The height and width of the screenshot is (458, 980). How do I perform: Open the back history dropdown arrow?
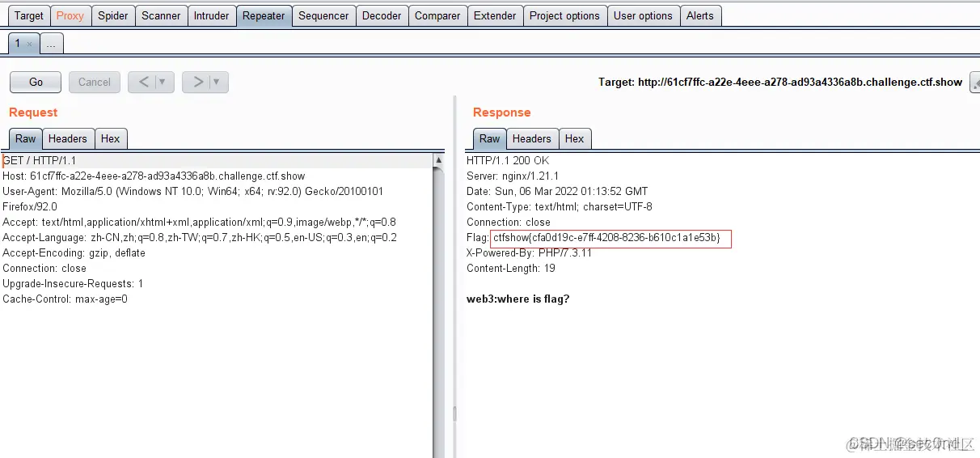[163, 82]
